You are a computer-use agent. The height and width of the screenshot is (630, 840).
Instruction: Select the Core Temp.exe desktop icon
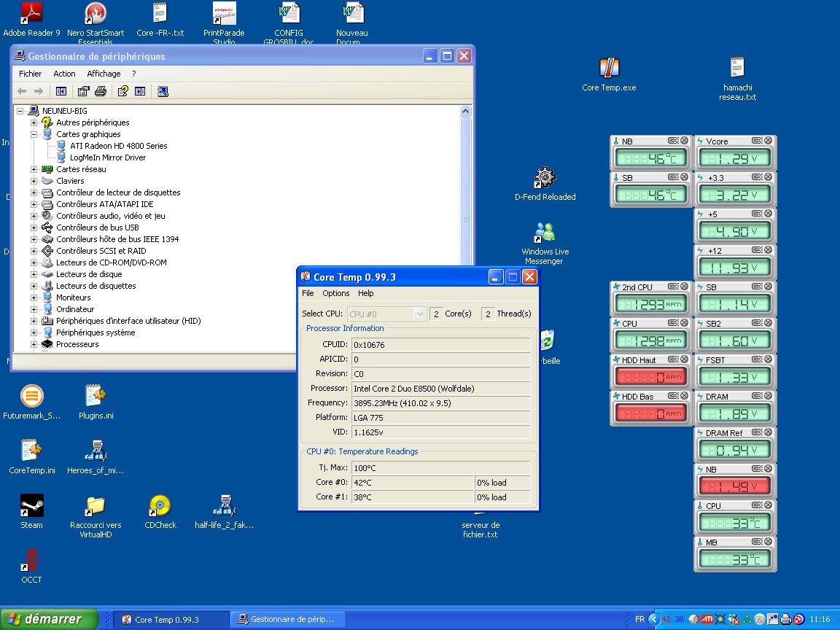(609, 74)
